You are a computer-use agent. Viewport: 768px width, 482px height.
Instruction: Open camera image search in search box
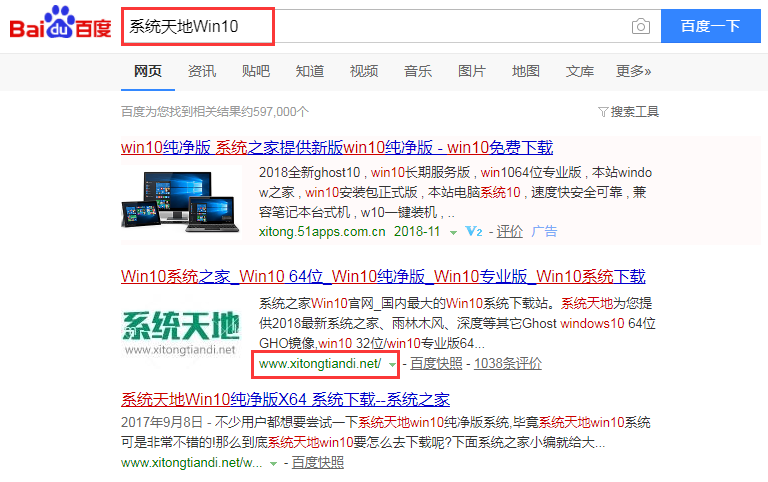640,26
